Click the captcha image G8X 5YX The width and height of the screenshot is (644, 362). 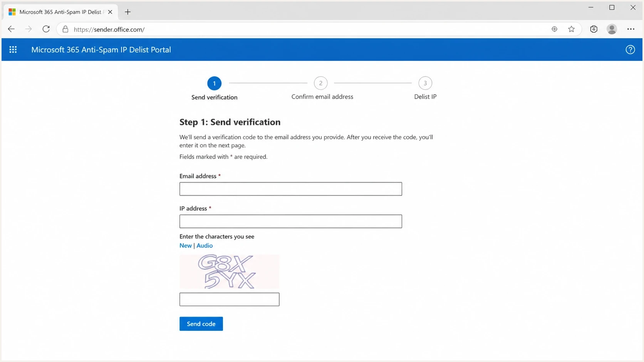[229, 272]
